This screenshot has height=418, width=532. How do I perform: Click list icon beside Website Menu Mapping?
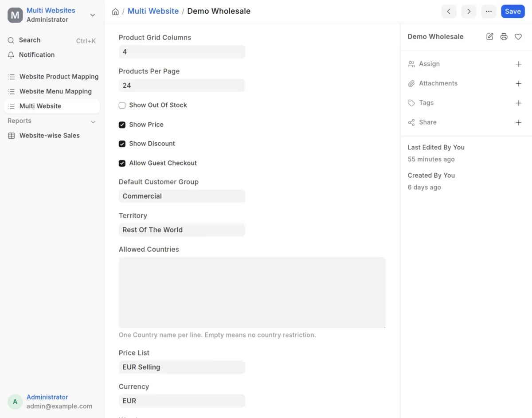pyautogui.click(x=12, y=91)
